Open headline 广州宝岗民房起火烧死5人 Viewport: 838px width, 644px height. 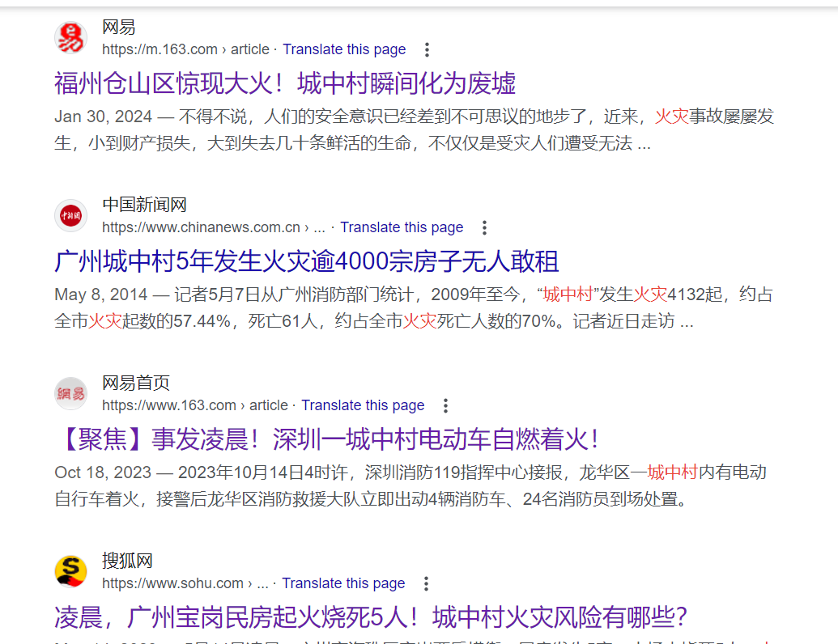371,617
